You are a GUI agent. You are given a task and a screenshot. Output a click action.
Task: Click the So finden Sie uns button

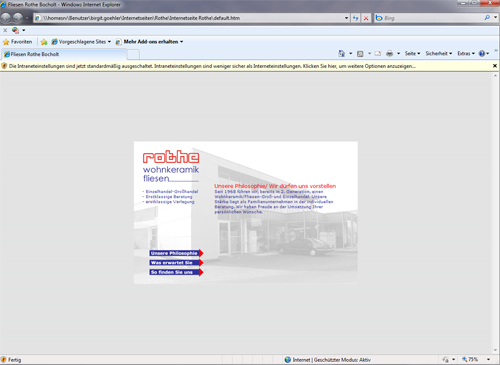176,272
